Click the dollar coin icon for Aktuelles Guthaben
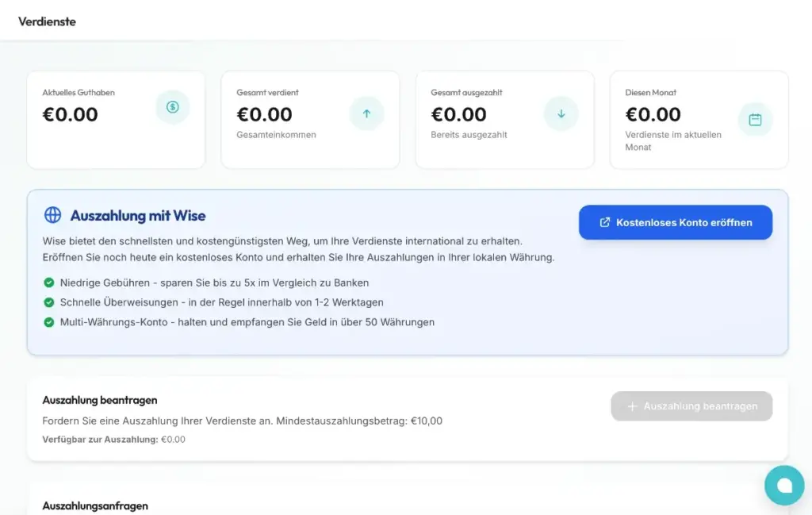Viewport: 812px width, 515px height. pyautogui.click(x=172, y=107)
